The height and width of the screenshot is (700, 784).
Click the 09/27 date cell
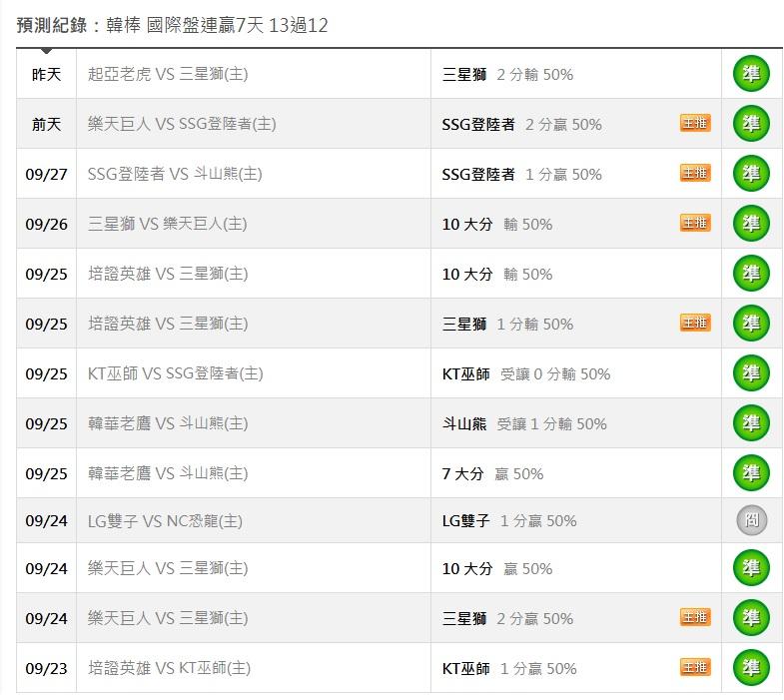pos(46,174)
